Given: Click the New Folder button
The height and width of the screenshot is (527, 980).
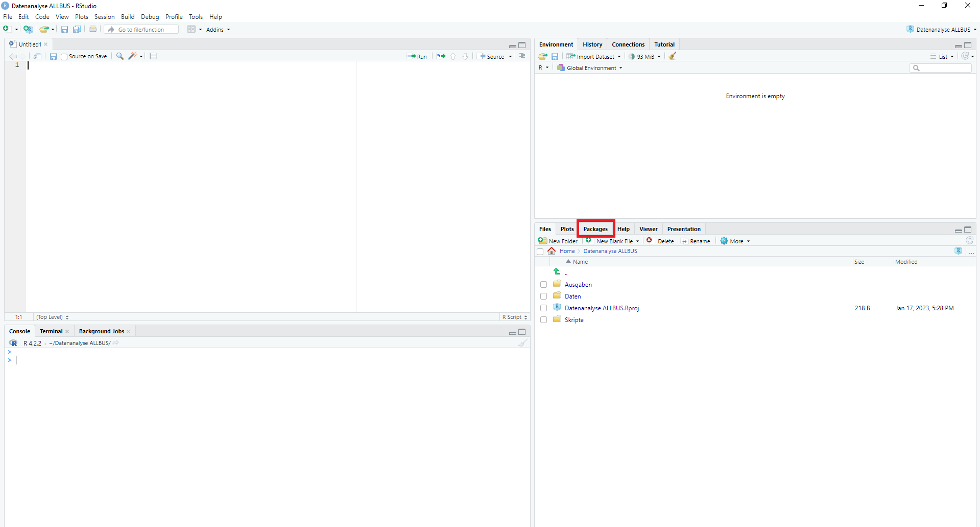Looking at the screenshot, I should pos(558,241).
